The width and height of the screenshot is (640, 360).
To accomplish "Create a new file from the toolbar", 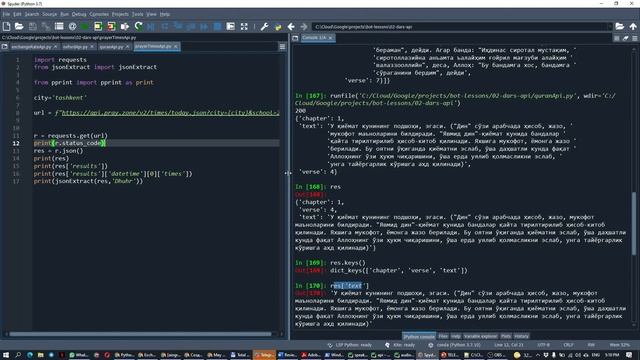I will click(x=7, y=27).
